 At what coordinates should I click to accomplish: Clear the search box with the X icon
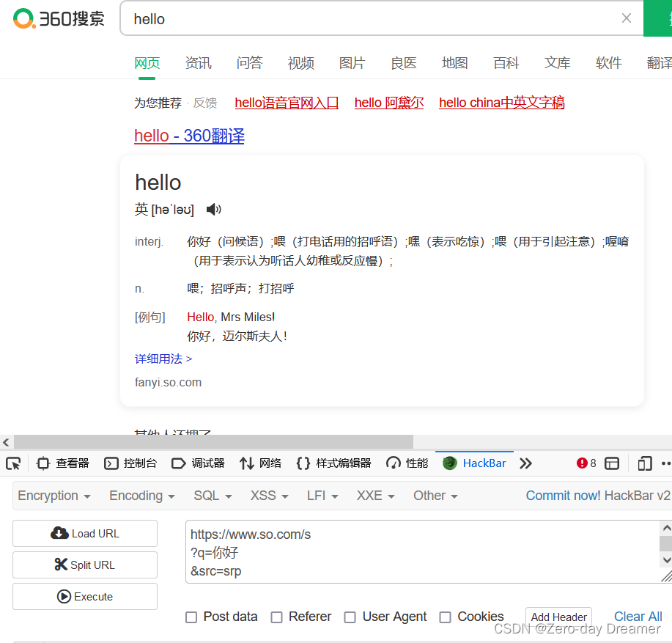click(626, 18)
